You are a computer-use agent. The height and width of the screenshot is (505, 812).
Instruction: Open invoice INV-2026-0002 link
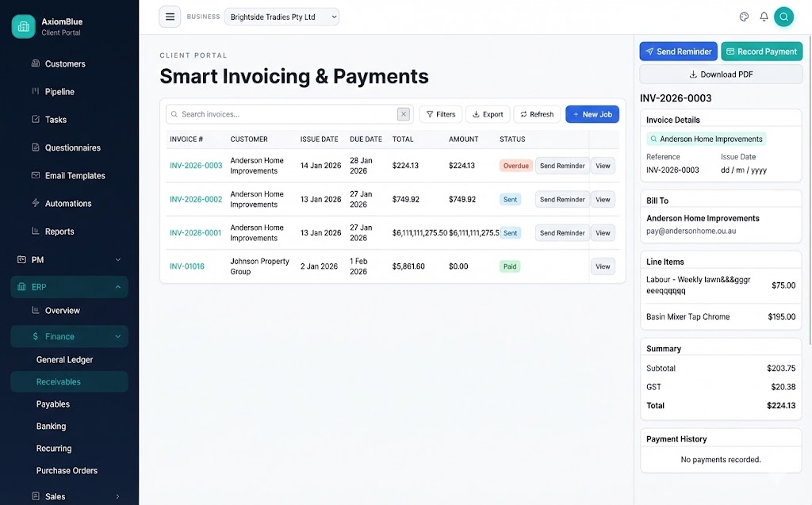[x=195, y=199]
